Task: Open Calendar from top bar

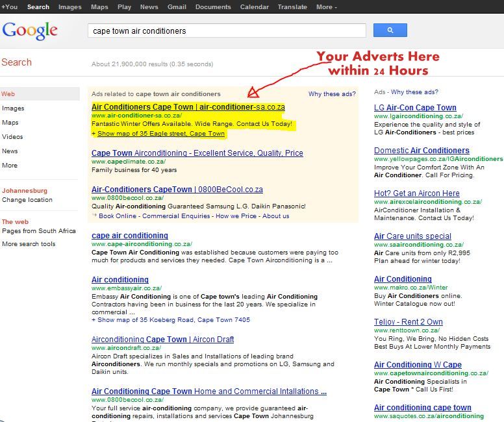Action: coord(254,6)
